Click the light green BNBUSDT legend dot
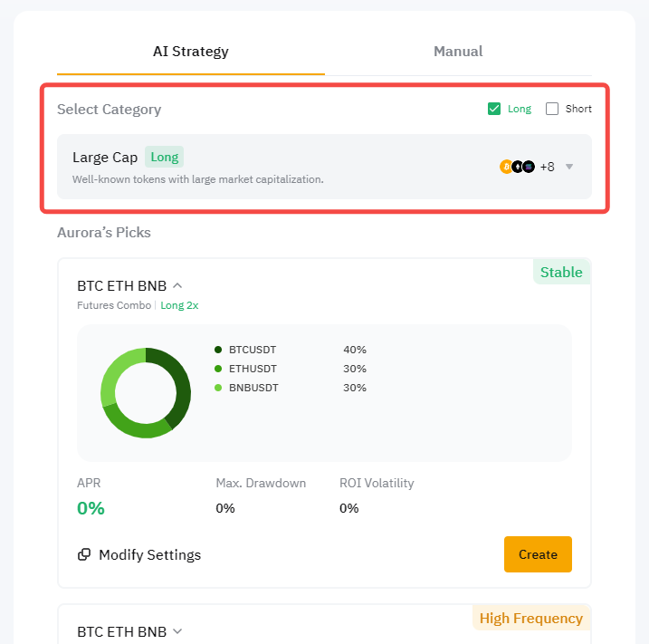This screenshot has height=644, width=649. tap(218, 388)
